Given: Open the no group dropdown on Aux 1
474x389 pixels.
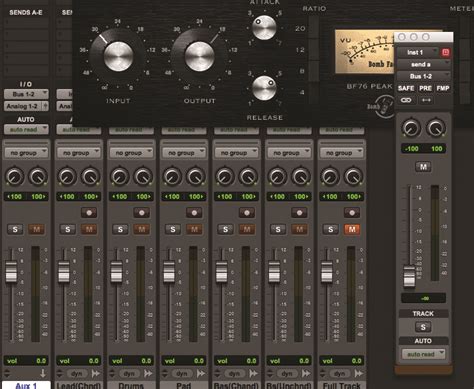Looking at the screenshot, I should click(x=26, y=153).
